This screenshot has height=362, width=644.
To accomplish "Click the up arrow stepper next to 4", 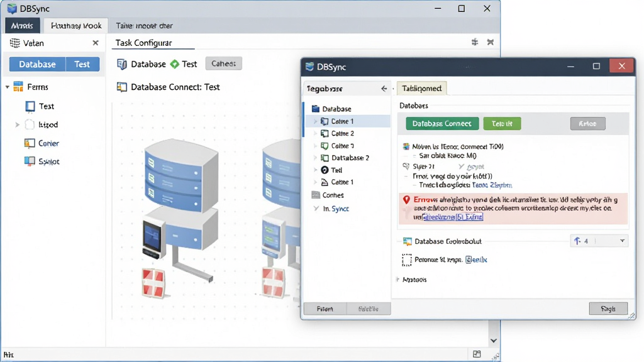I will pyautogui.click(x=577, y=241).
